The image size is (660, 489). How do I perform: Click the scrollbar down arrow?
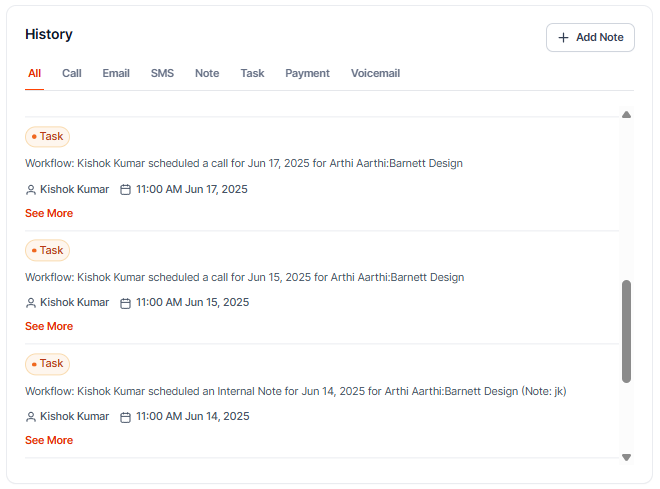coord(626,457)
